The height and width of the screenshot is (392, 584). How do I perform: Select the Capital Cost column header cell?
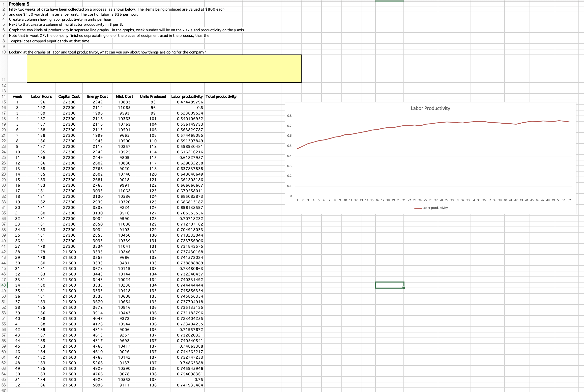click(x=69, y=96)
